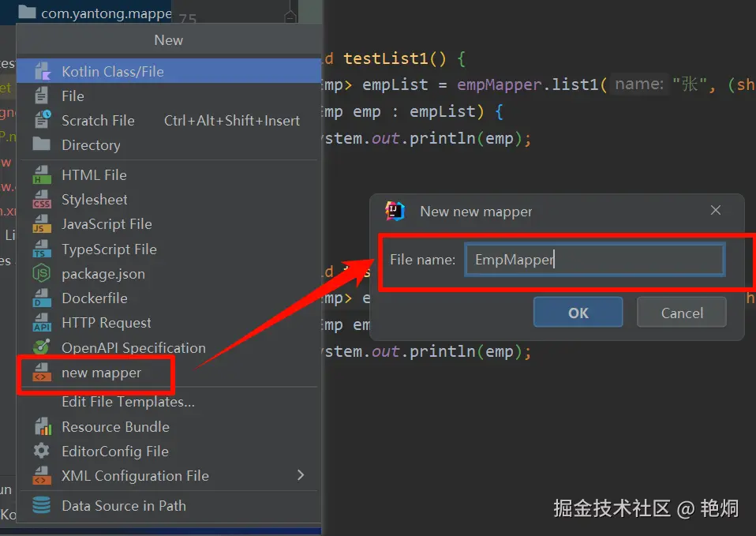The image size is (756, 536).
Task: Click the "name:" parameter hint
Action: (x=639, y=84)
